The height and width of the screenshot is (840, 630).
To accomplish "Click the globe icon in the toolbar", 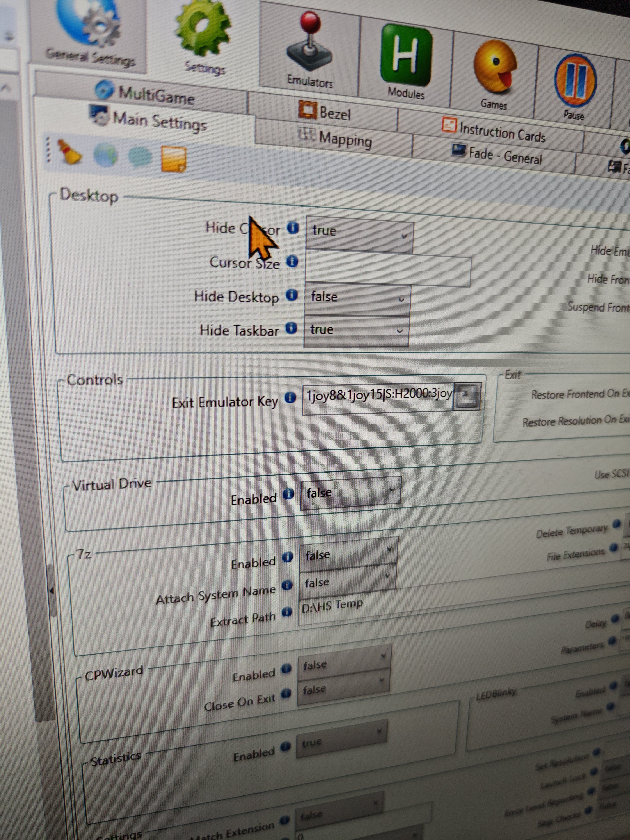I will (106, 155).
